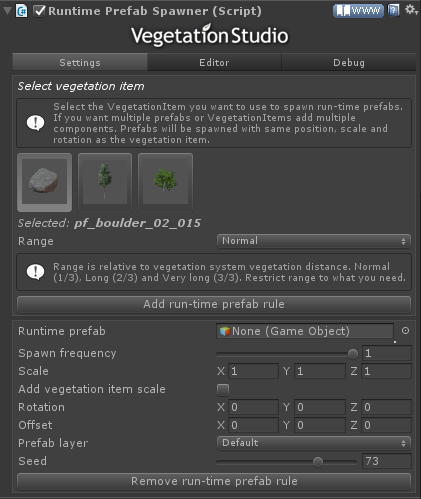The image size is (421, 499).
Task: Click the Spawn frequency slider handle
Action: [353, 354]
